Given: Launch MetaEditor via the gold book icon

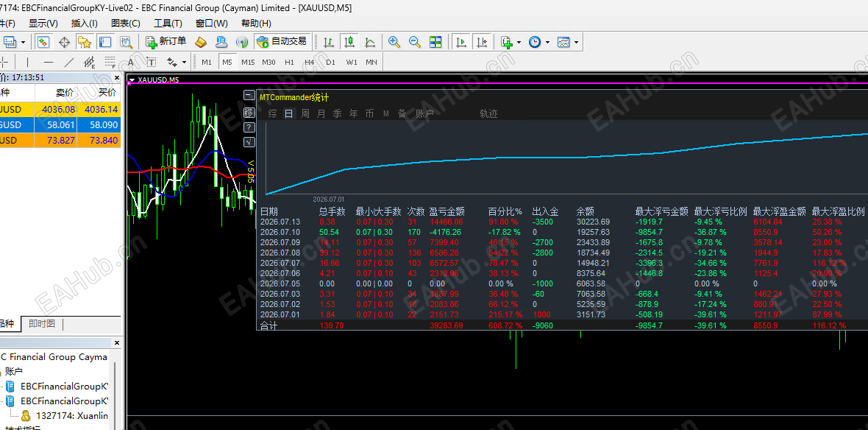Looking at the screenshot, I should pos(202,41).
